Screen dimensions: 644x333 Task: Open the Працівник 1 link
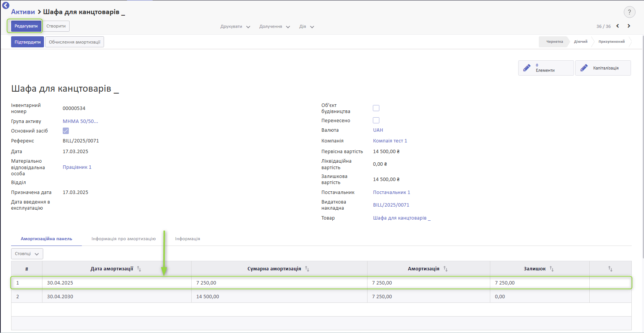pos(77,167)
